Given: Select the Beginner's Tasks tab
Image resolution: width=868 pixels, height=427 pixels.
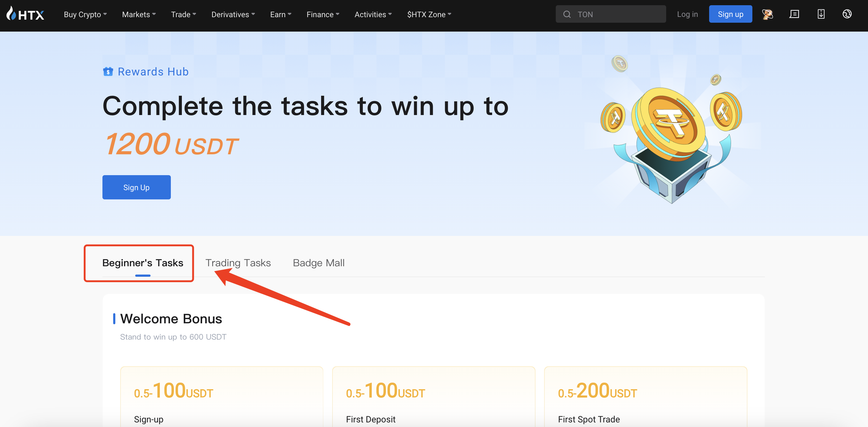Looking at the screenshot, I should click(143, 263).
